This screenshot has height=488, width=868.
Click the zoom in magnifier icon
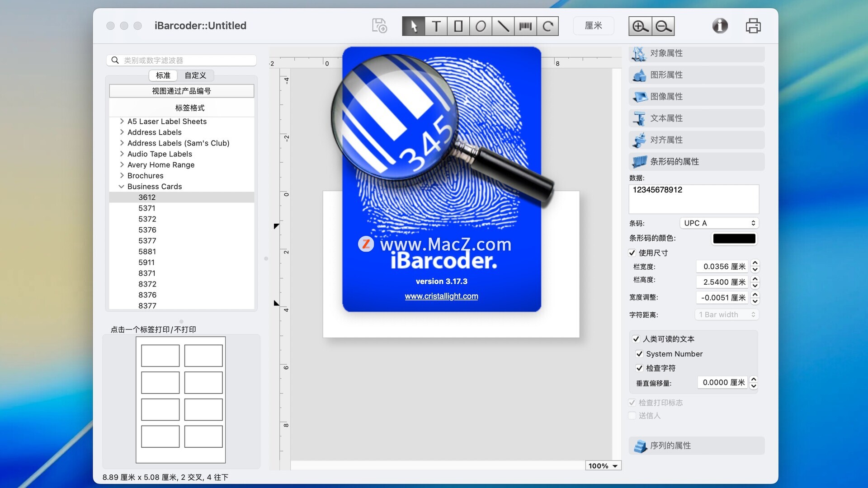click(x=640, y=26)
